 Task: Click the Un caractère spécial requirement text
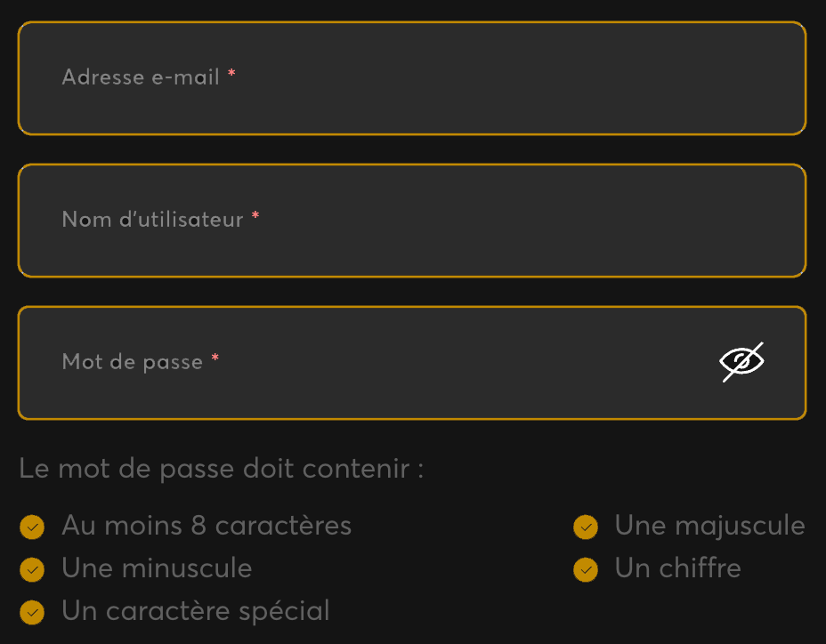196,612
